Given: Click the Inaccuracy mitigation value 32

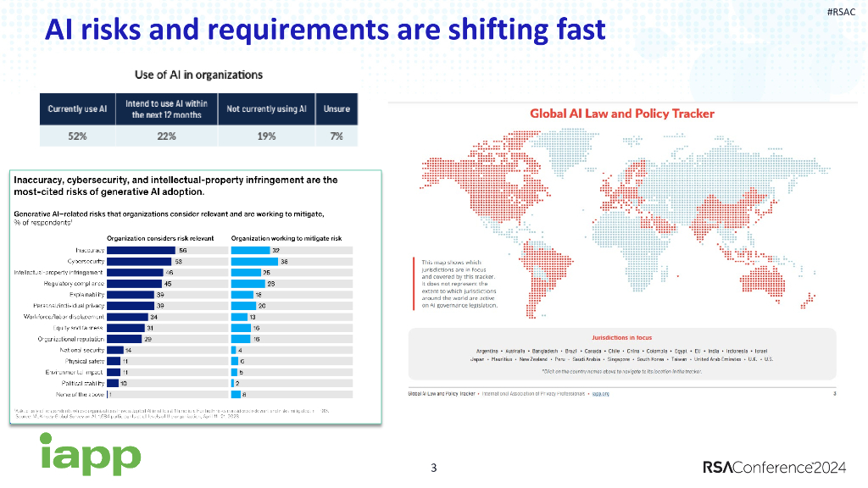Looking at the screenshot, I should coord(275,251).
